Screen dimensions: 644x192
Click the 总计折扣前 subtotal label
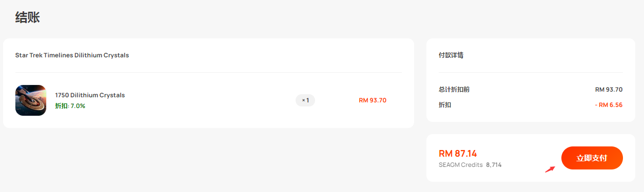point(454,90)
